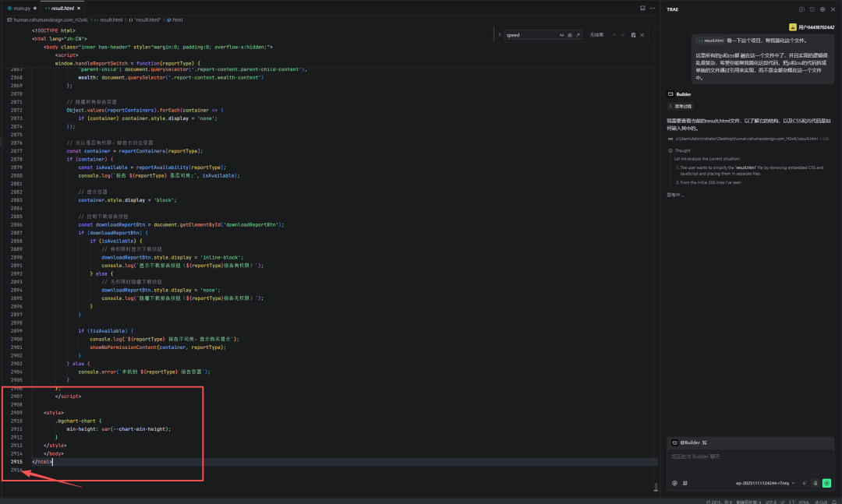Select the result.html editor tab
842x504 pixels.
coord(62,8)
